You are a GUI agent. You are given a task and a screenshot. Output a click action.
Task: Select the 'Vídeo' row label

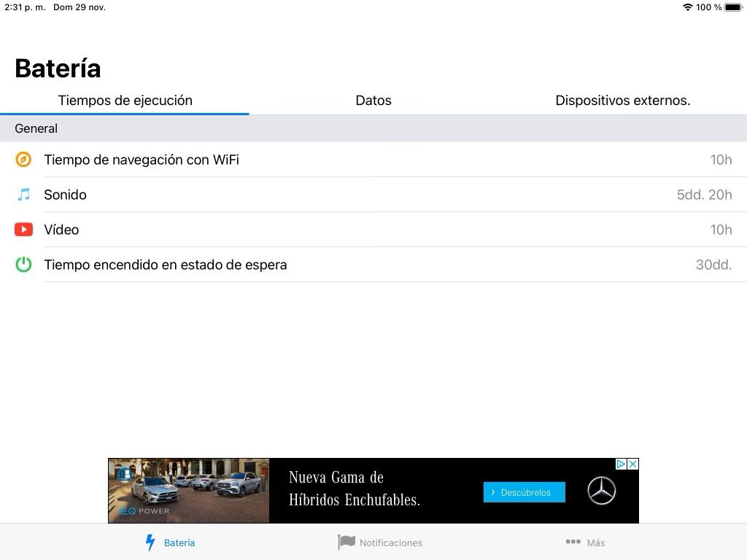(x=61, y=230)
